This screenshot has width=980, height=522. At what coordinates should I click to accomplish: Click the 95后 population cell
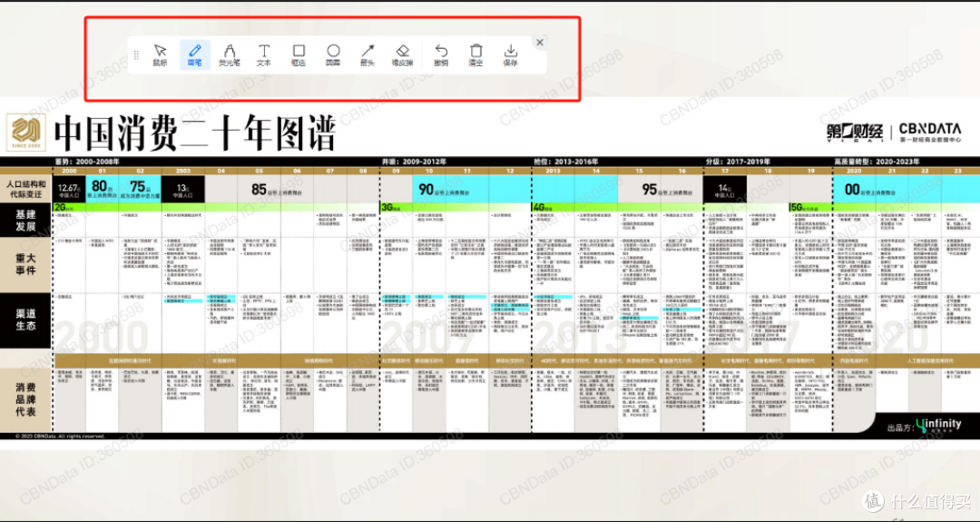(667, 190)
